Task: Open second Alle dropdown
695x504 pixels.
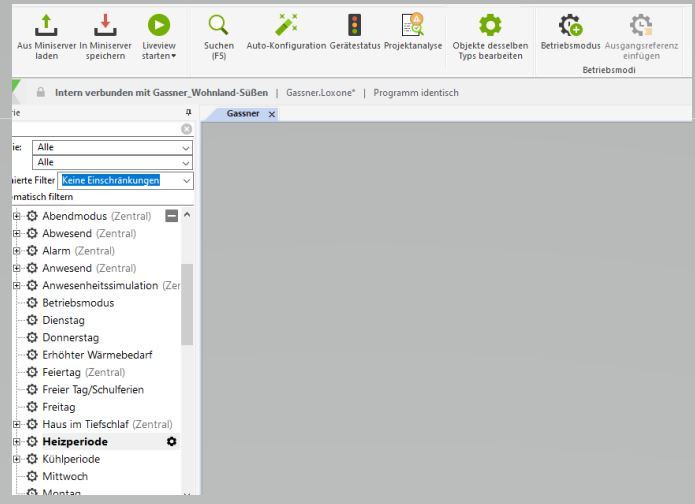Action: [x=113, y=162]
